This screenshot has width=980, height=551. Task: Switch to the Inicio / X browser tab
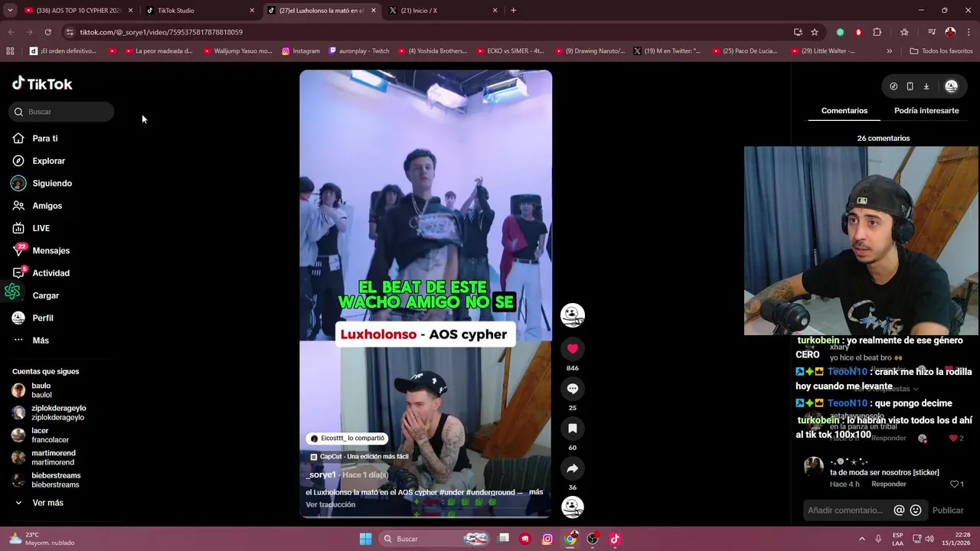coord(443,11)
